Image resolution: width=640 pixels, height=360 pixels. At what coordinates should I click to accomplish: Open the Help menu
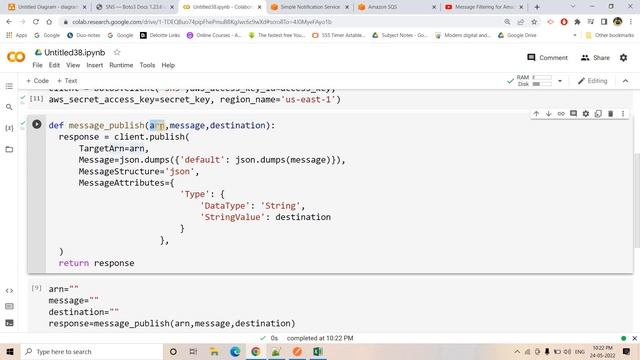tap(168, 65)
